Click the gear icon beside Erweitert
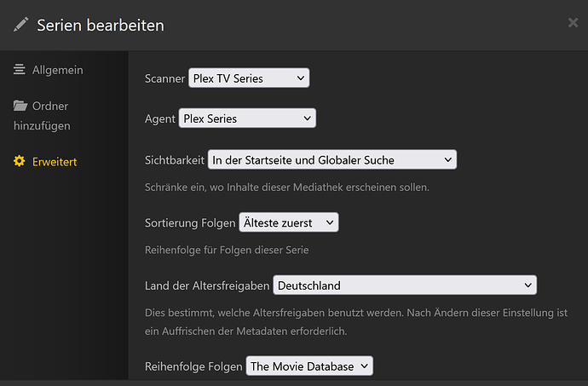 tap(20, 162)
